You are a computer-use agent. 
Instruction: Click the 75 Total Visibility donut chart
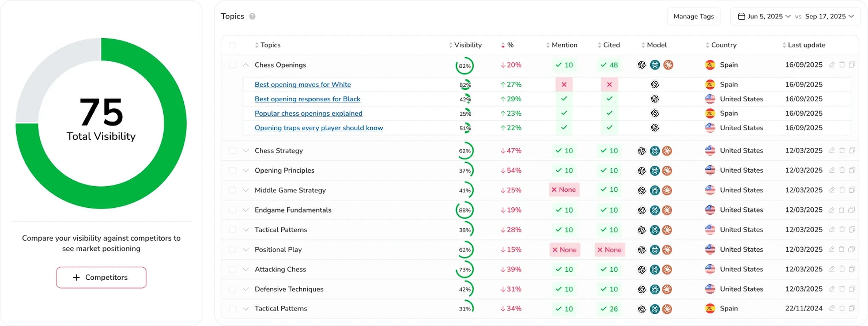click(101, 123)
